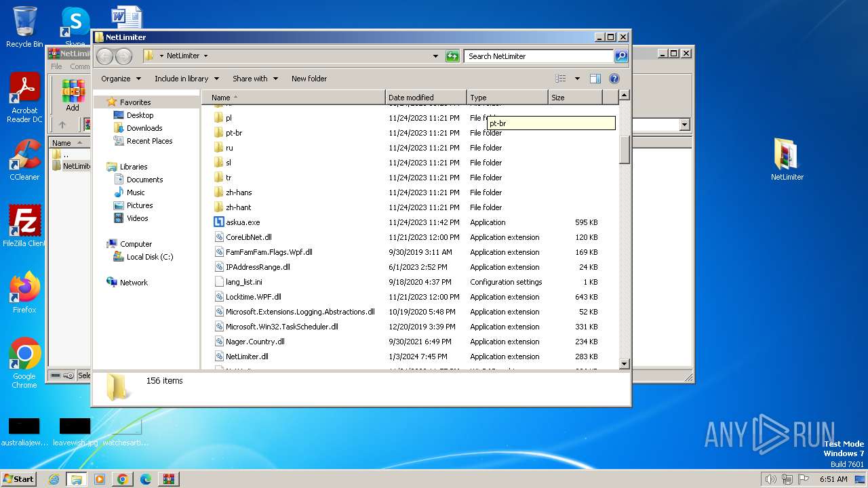
Task: Open Music library
Action: coord(135,192)
